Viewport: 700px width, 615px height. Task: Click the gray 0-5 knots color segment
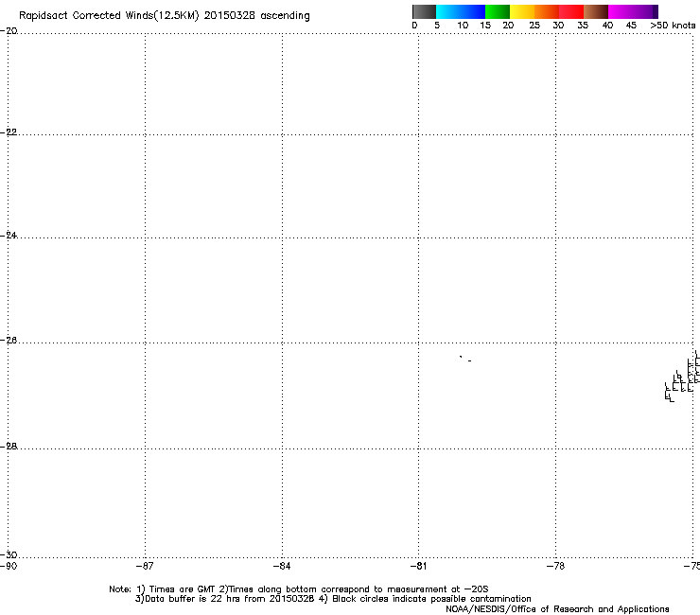(x=424, y=11)
